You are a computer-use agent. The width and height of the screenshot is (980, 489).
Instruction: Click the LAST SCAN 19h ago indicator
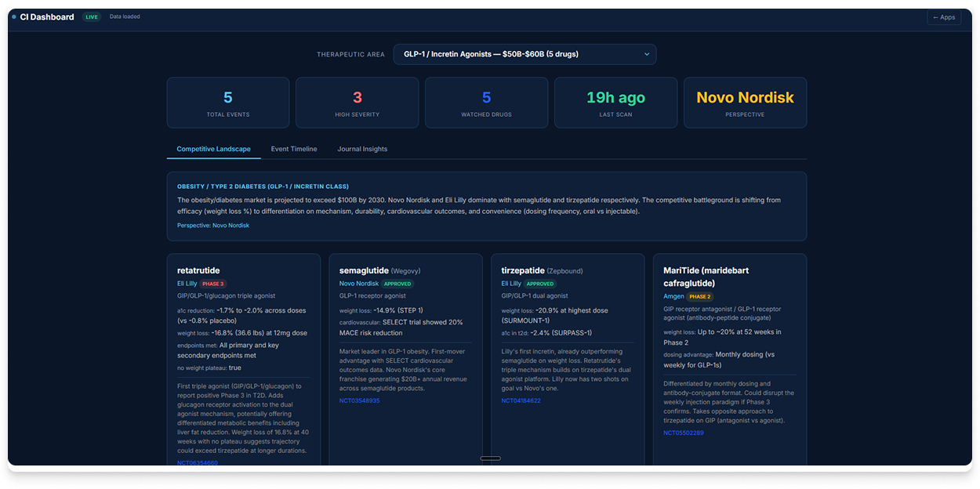615,103
